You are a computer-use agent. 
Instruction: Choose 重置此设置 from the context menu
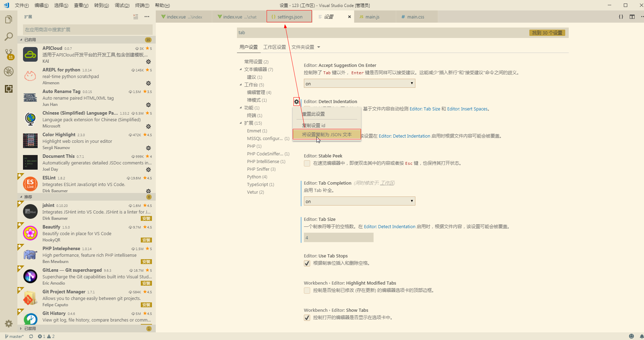(327, 114)
